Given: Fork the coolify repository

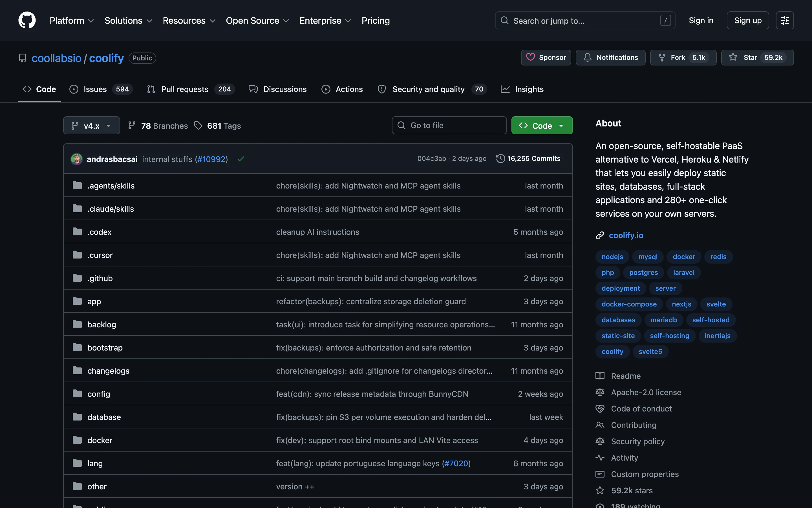Looking at the screenshot, I should pos(683,58).
